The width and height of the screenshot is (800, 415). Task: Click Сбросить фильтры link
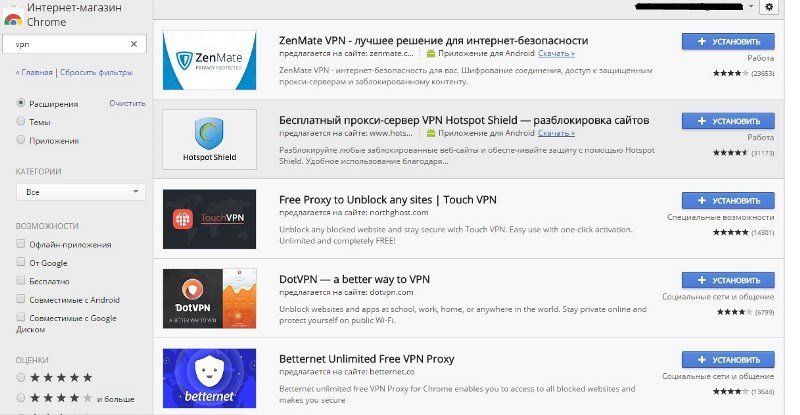[96, 72]
